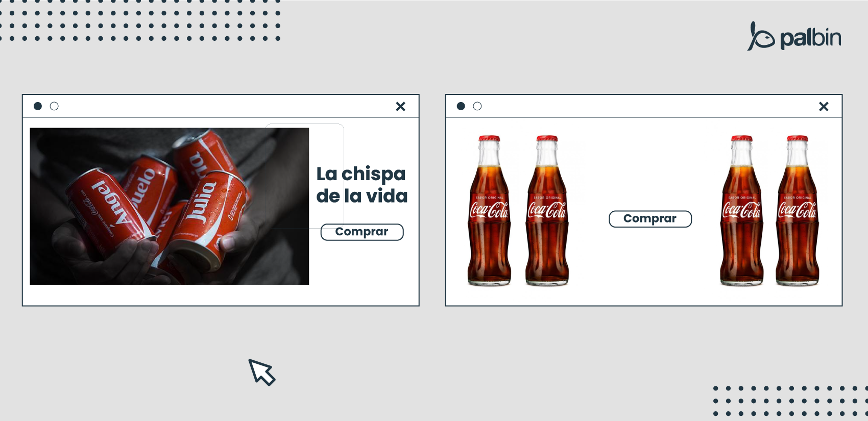This screenshot has width=868, height=421.
Task: Click the palbin logo
Action: (x=794, y=36)
